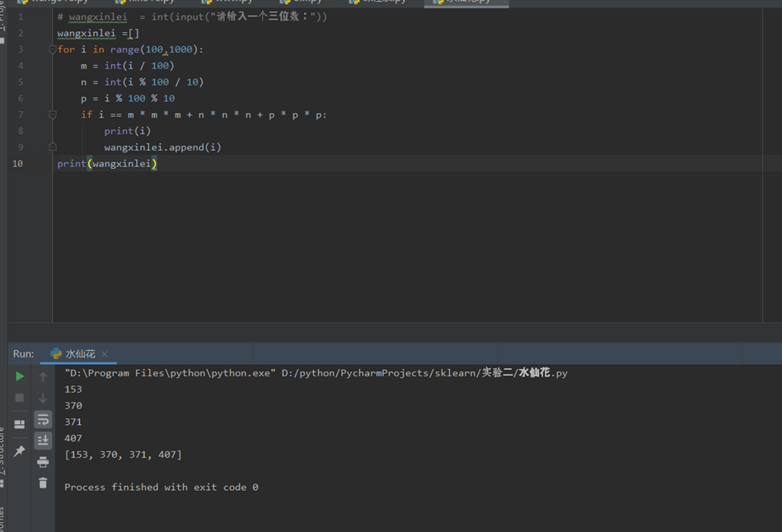The width and height of the screenshot is (782, 532).
Task: Click the fold end marker on line 9
Action: pyautogui.click(x=53, y=147)
